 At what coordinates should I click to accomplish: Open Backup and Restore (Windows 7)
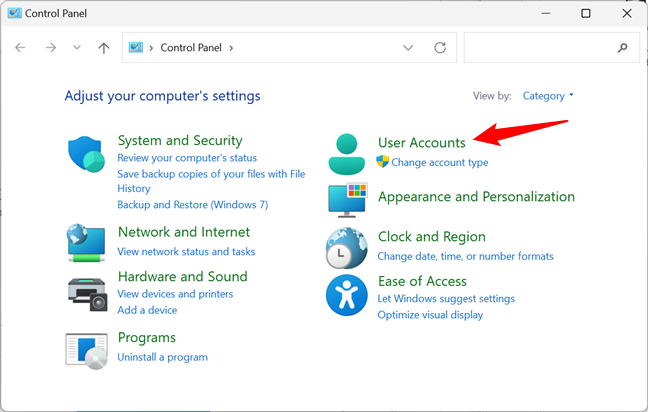pos(193,204)
